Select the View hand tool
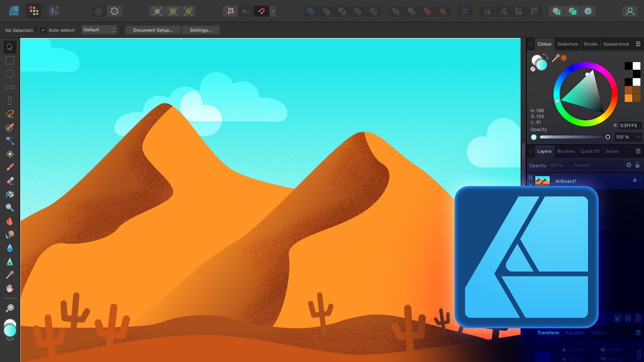The image size is (644, 362). pos(10,289)
